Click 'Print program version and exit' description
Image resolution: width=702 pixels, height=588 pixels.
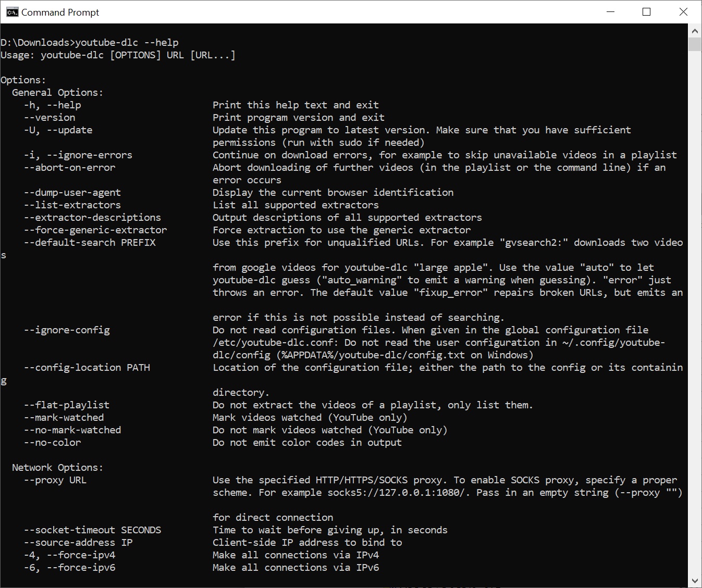point(299,118)
